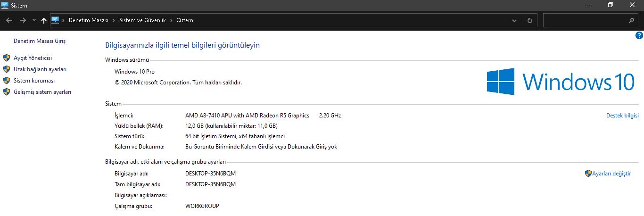The width and height of the screenshot is (644, 216).
Task: Click shield icon beside Uzak bağlantı ayarları
Action: pyautogui.click(x=7, y=69)
